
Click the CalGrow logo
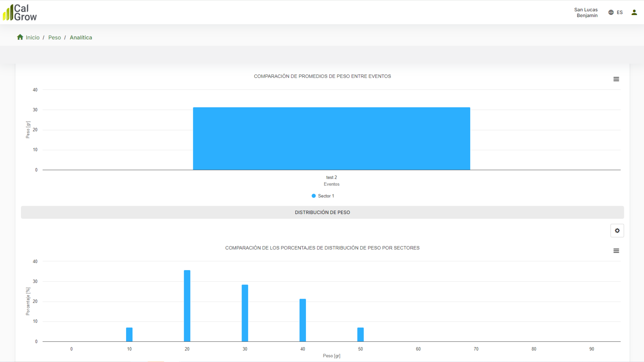tap(20, 12)
